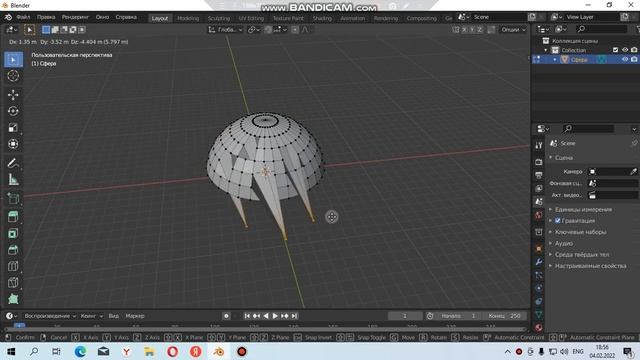Image resolution: width=640 pixels, height=360 pixels.
Task: Open the Рендеринг menu
Action: (75, 17)
